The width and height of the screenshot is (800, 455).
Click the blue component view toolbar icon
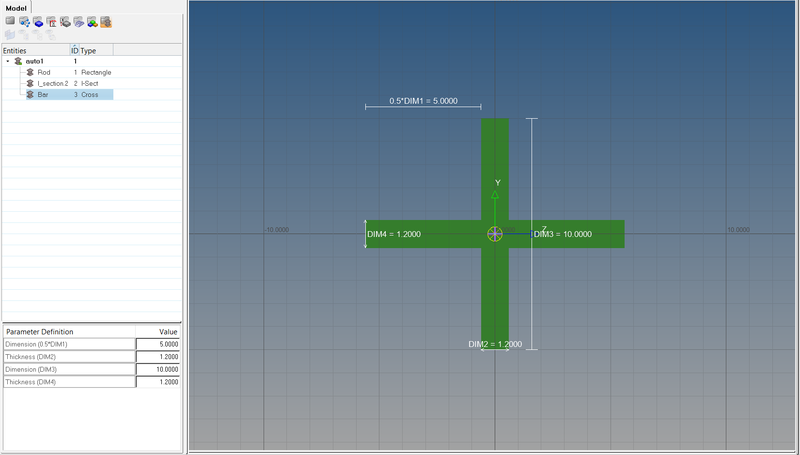coord(38,21)
